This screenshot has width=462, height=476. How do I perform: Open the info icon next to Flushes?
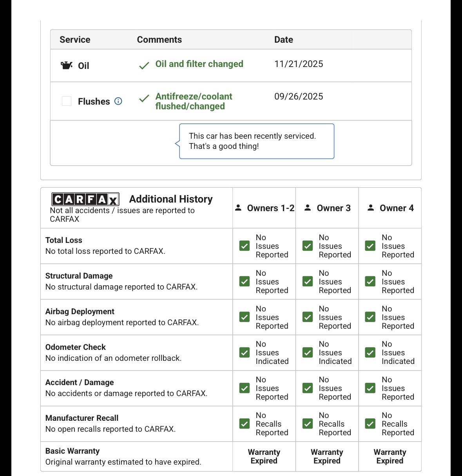click(118, 101)
